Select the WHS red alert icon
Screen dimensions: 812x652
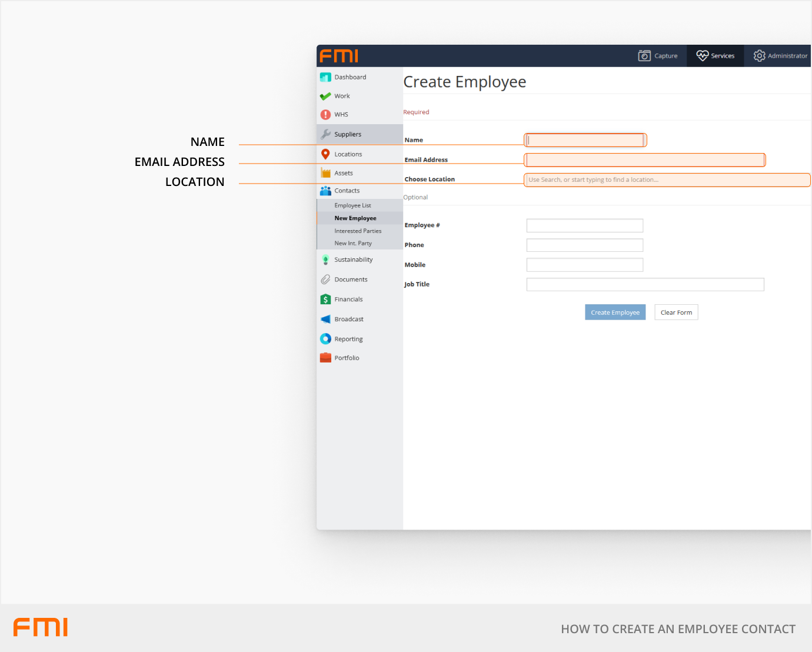coord(325,115)
